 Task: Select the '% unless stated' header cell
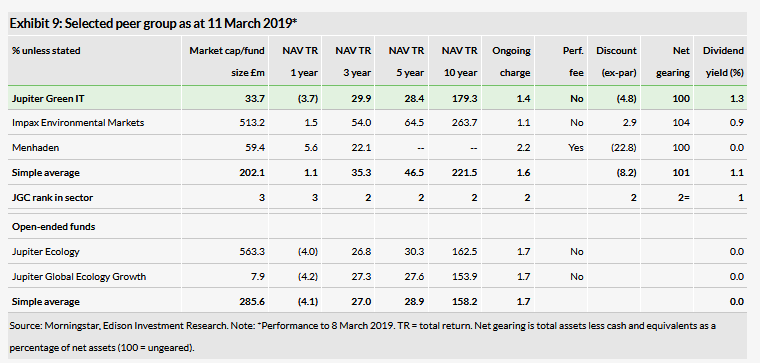tap(46, 50)
